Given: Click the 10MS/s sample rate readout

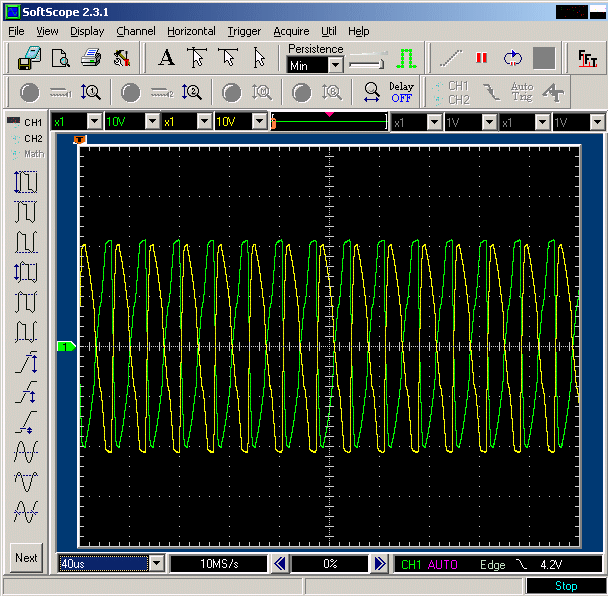Looking at the screenshot, I should 219,563.
